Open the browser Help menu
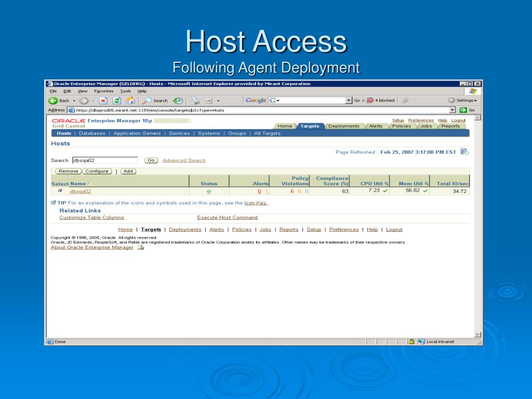532x399 pixels. (x=142, y=91)
